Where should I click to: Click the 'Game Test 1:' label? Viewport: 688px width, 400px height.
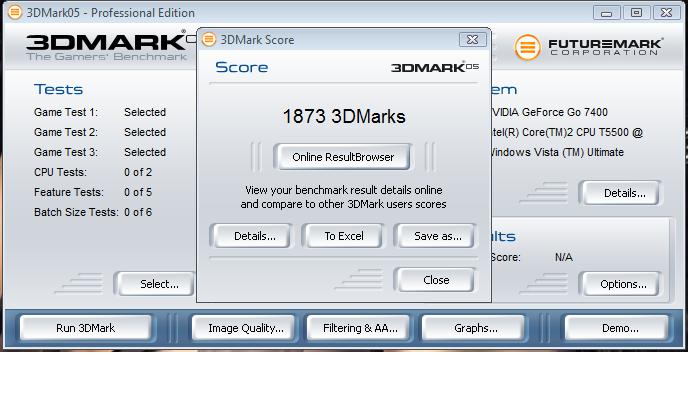(66, 112)
